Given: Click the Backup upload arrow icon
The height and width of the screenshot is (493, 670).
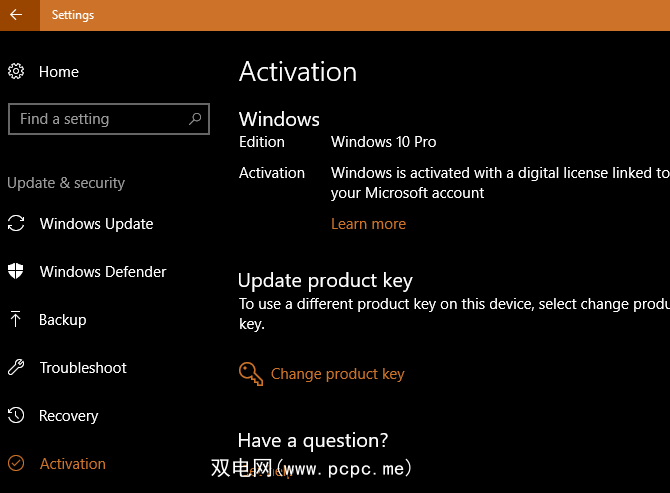Looking at the screenshot, I should tap(16, 320).
